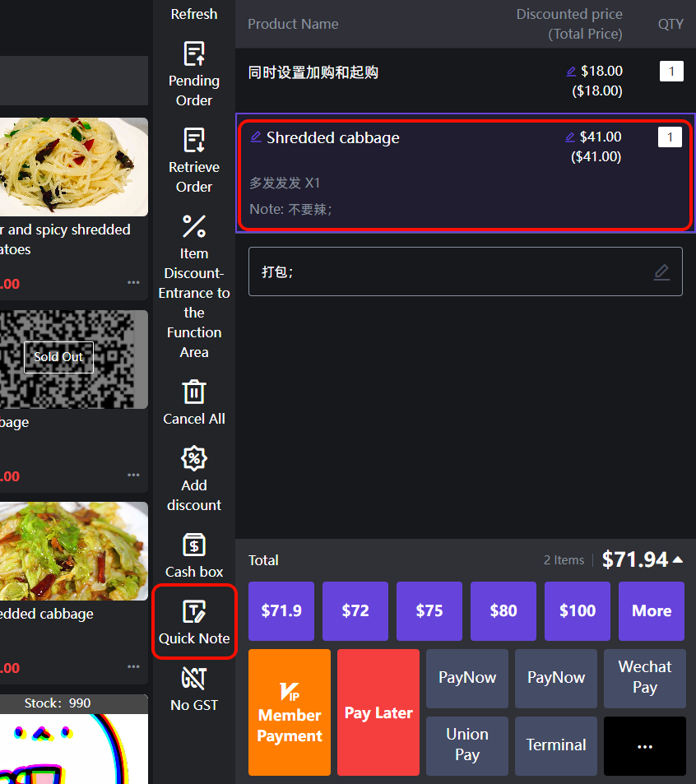Edit the Shredded cabbage item name
This screenshot has height=784, width=696.
tap(256, 137)
